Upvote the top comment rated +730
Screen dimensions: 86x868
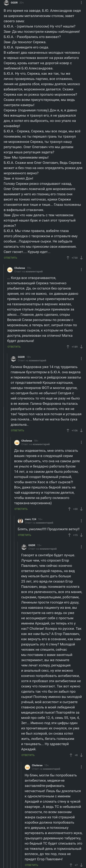tap(68, 258)
